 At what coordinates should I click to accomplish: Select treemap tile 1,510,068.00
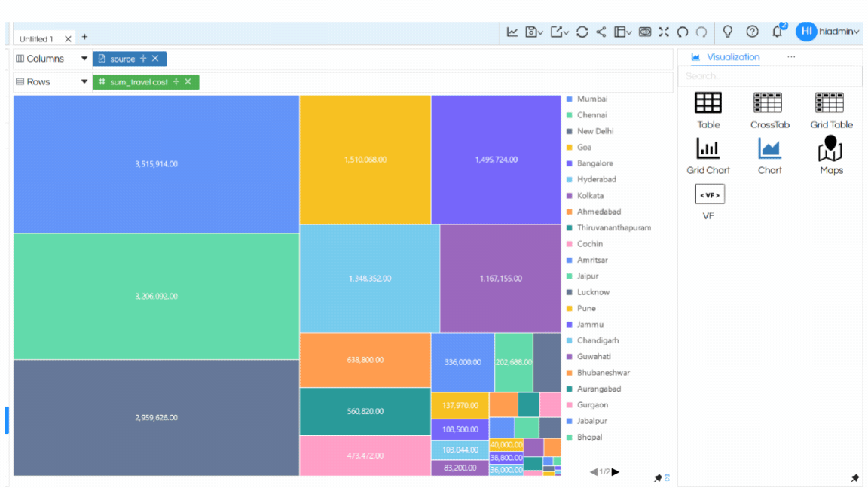(365, 160)
